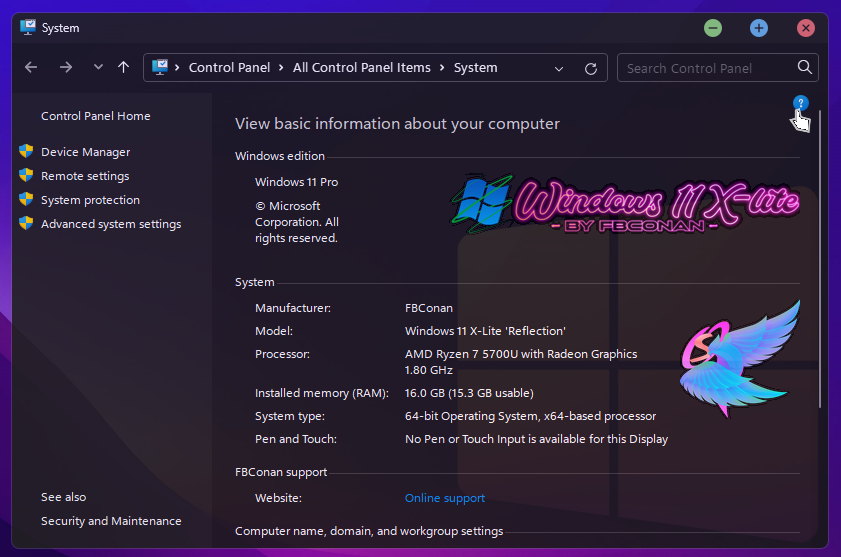841x557 pixels.
Task: Click the page heading View basic information
Action: (397, 124)
